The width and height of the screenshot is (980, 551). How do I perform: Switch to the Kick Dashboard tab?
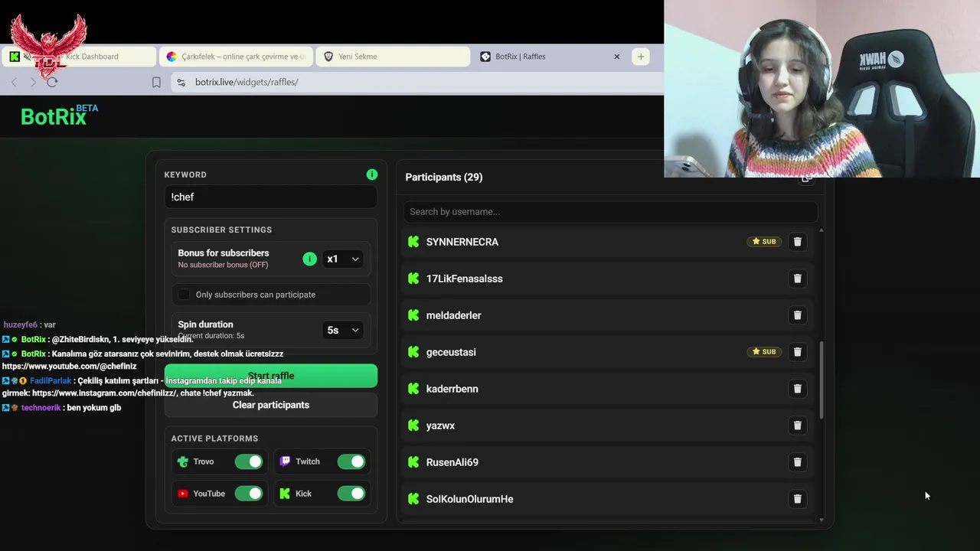pyautogui.click(x=80, y=57)
